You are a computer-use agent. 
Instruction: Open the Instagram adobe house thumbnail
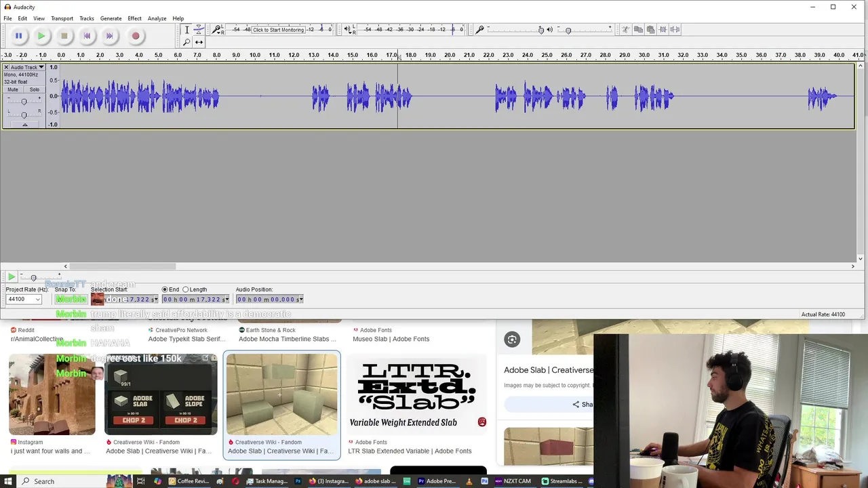[52, 394]
